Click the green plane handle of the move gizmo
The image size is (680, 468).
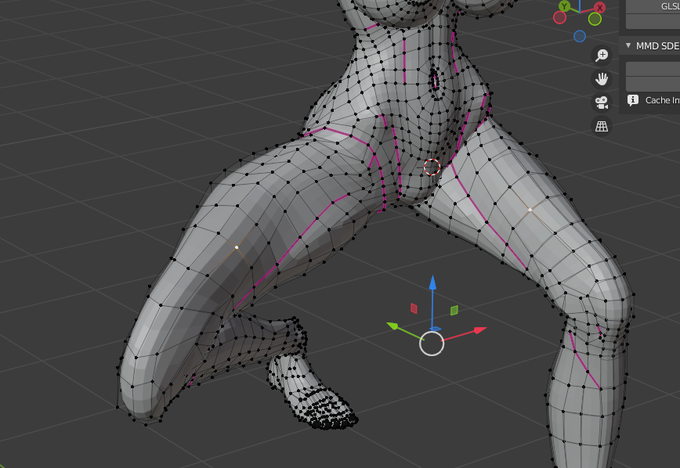pos(454,310)
